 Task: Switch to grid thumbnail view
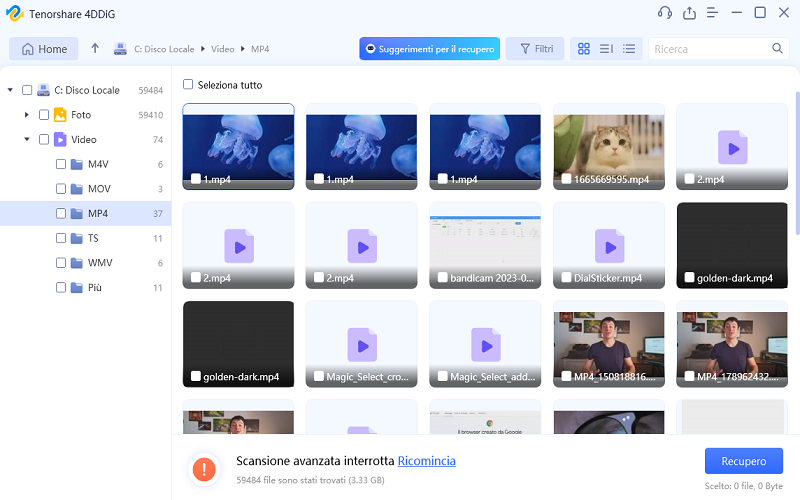click(x=584, y=49)
